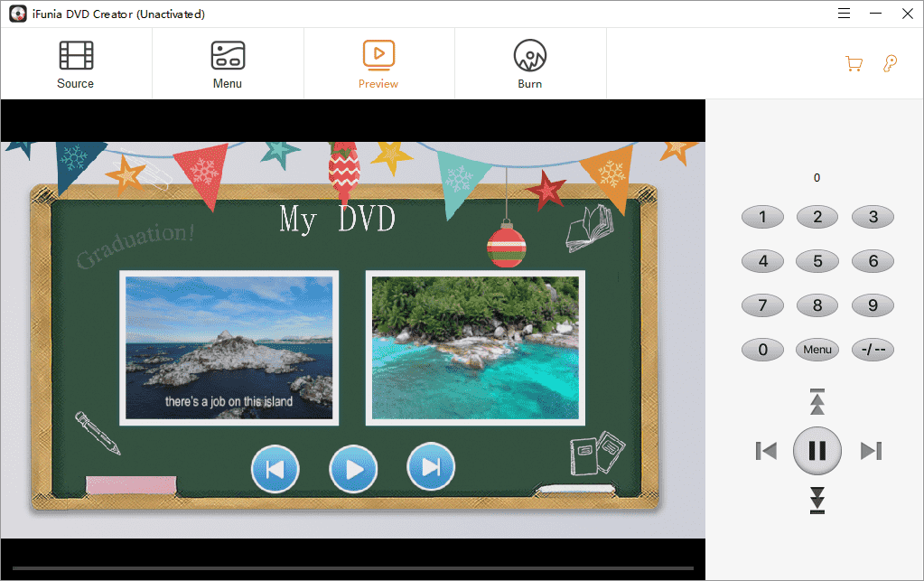Screen dimensions: 924x581
Task: Click the blue next button on DVD menu
Action: point(431,467)
